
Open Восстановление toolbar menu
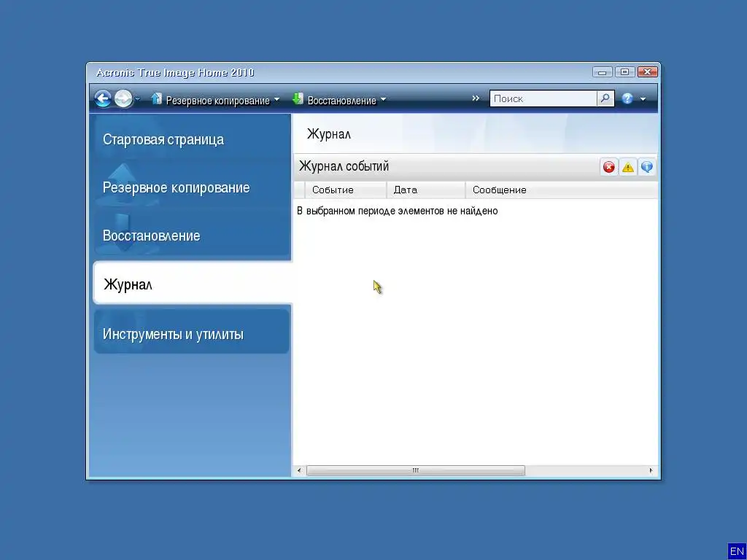(341, 101)
